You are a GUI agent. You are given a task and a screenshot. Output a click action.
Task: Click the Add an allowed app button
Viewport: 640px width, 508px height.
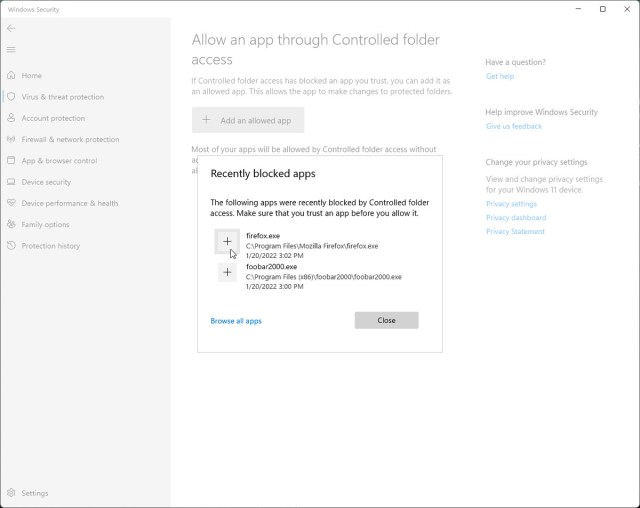tap(248, 120)
